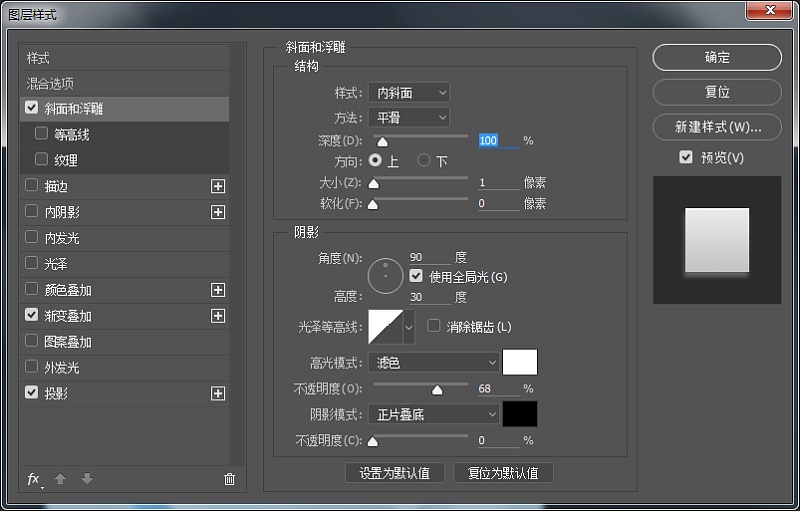Open the 光泽等高线 picker arrow
Image resolution: width=800 pixels, height=511 pixels.
click(409, 327)
